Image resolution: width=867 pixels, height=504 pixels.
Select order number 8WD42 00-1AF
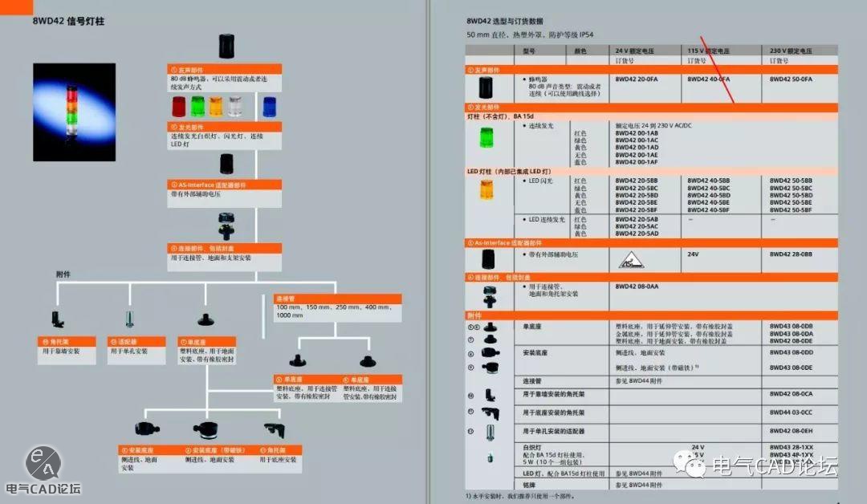pos(637,162)
